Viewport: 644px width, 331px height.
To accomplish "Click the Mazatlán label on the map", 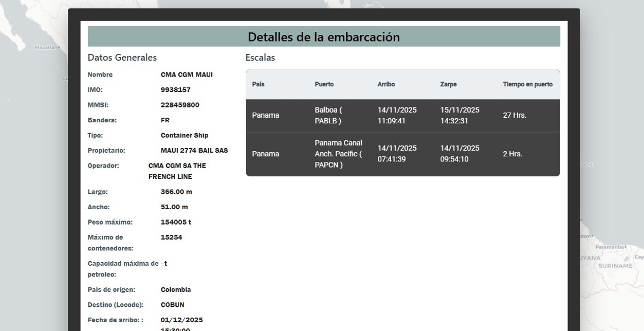I will pos(46,47).
